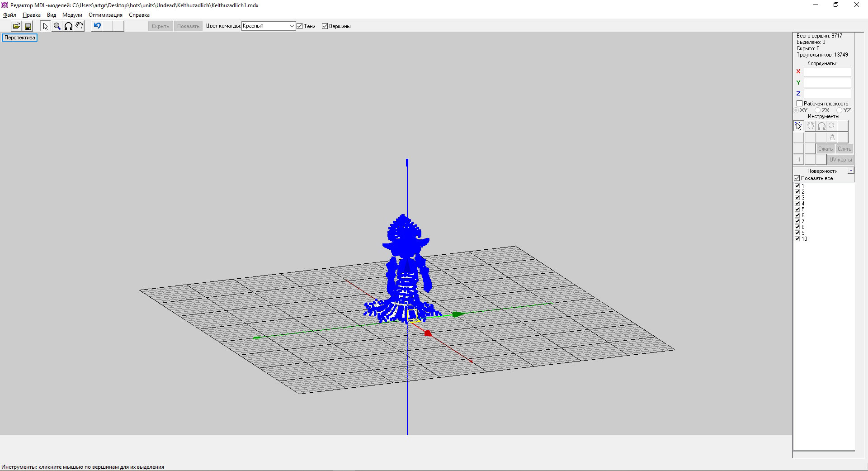Screen dimensions: 868x471
Task: Open the Модули menu
Action: (x=72, y=15)
